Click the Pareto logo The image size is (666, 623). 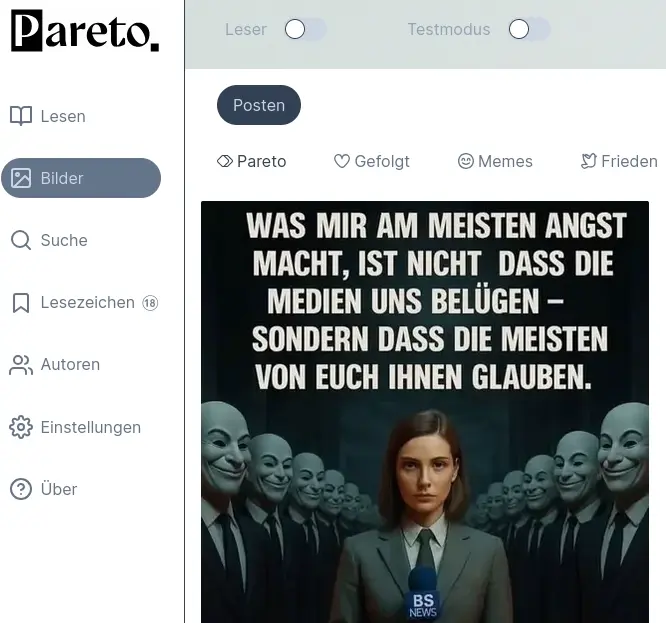tap(84, 31)
